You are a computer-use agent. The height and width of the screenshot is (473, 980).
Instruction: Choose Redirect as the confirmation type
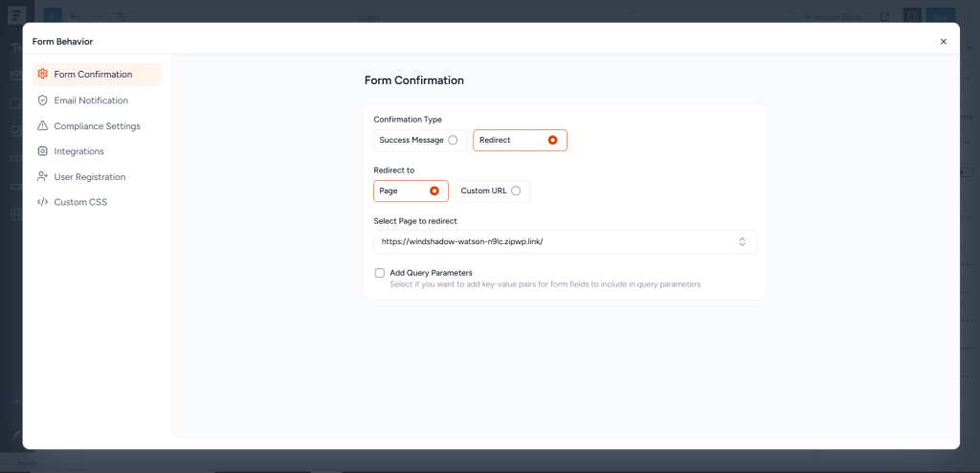pos(552,140)
